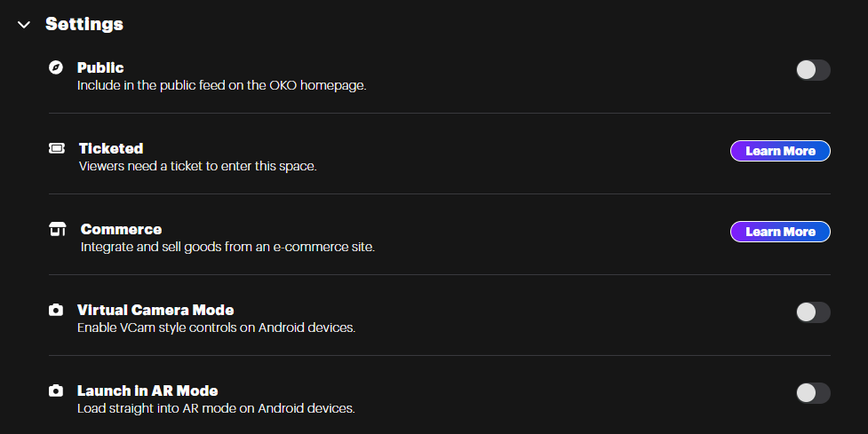This screenshot has height=434, width=868.
Task: Open Learn More for Ticketed
Action: tap(779, 151)
